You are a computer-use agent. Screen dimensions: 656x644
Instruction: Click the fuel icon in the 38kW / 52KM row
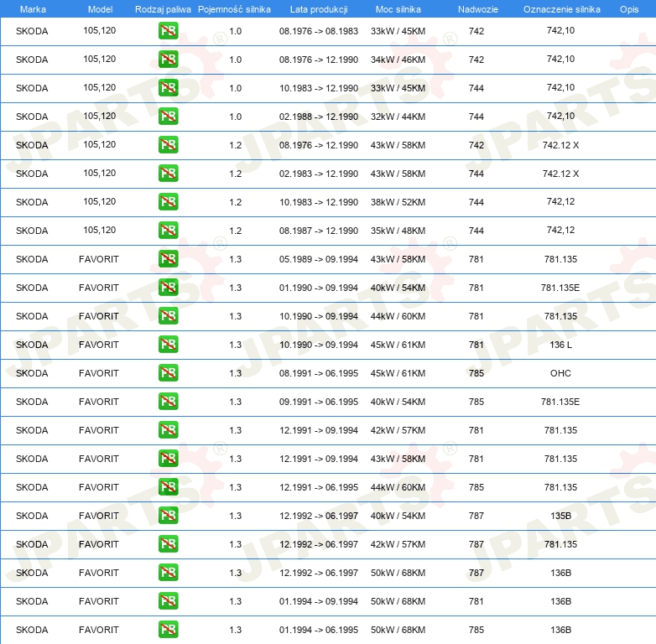pyautogui.click(x=168, y=201)
